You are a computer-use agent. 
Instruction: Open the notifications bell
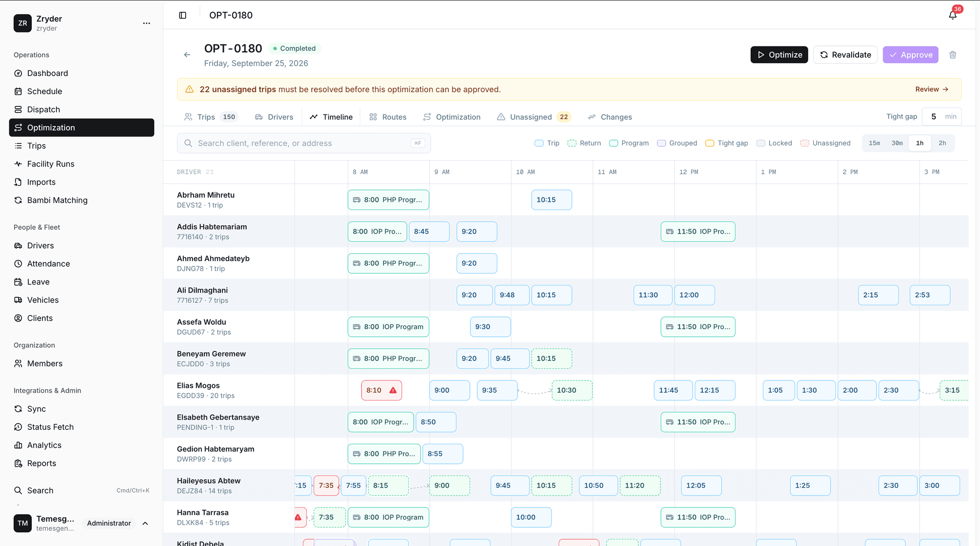[953, 15]
